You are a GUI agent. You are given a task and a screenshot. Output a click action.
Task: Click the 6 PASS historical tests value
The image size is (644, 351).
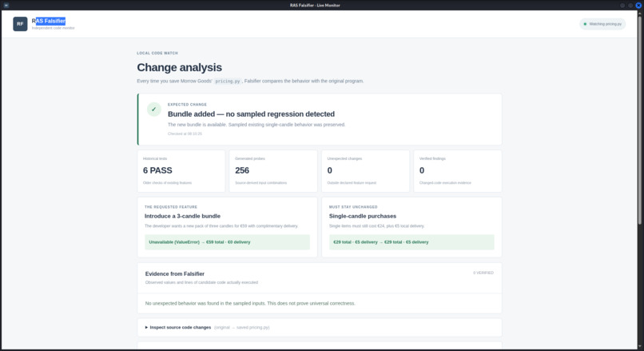coord(157,170)
